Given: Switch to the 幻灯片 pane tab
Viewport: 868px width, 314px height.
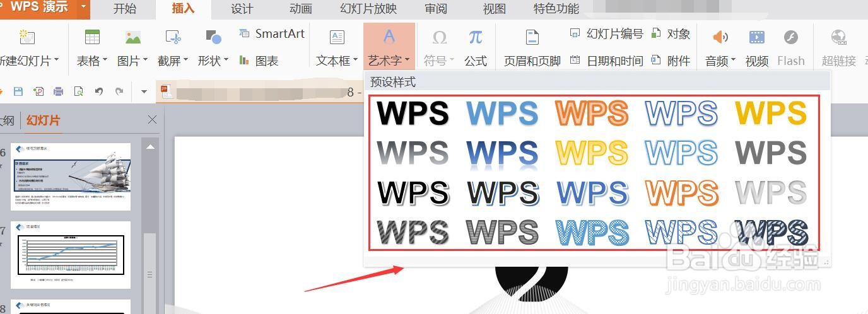Looking at the screenshot, I should click(x=43, y=120).
